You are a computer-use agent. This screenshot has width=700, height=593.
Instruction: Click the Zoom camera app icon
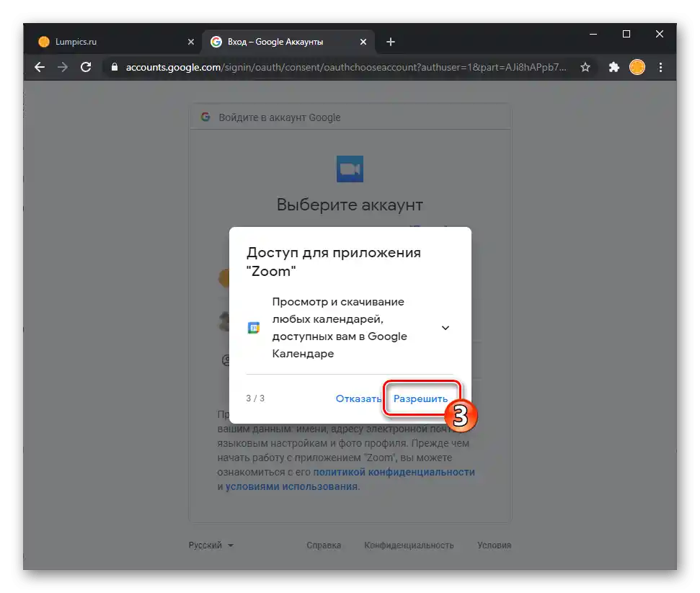350,169
